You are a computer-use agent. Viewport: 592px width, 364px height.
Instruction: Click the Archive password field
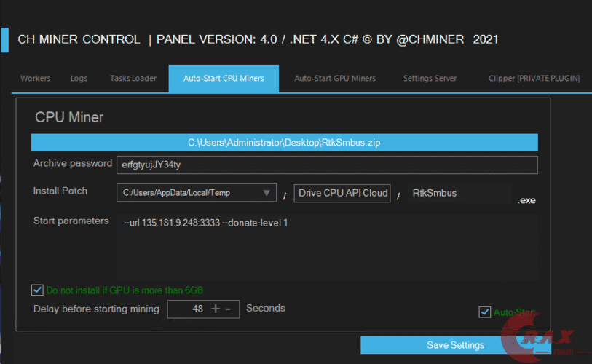click(x=327, y=165)
